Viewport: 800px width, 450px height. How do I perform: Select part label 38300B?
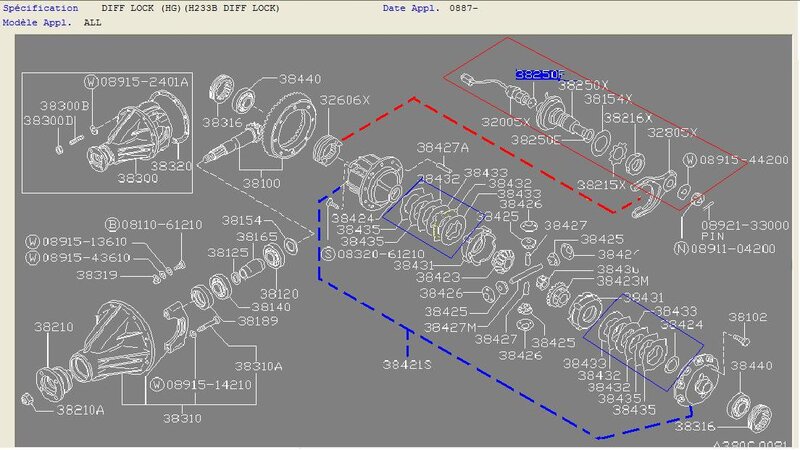[x=64, y=105]
